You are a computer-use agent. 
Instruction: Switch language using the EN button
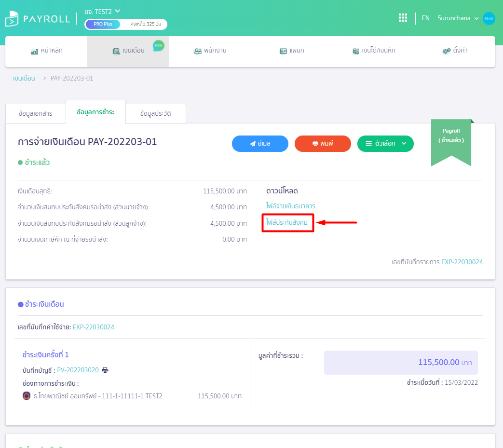pyautogui.click(x=425, y=18)
